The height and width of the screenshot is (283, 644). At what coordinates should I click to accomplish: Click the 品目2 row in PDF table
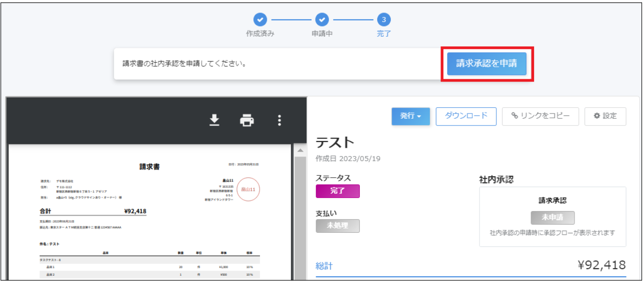150,275
